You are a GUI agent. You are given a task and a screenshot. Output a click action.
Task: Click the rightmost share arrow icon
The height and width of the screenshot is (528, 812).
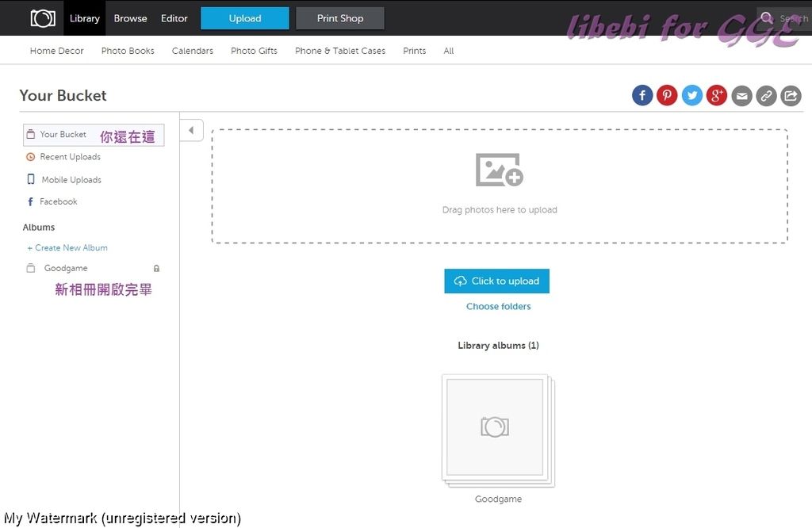791,96
